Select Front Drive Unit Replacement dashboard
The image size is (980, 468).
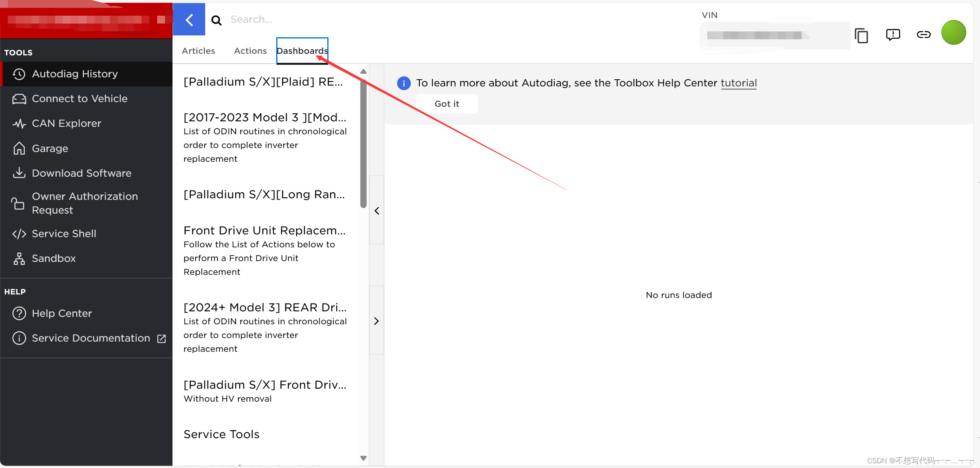click(264, 230)
